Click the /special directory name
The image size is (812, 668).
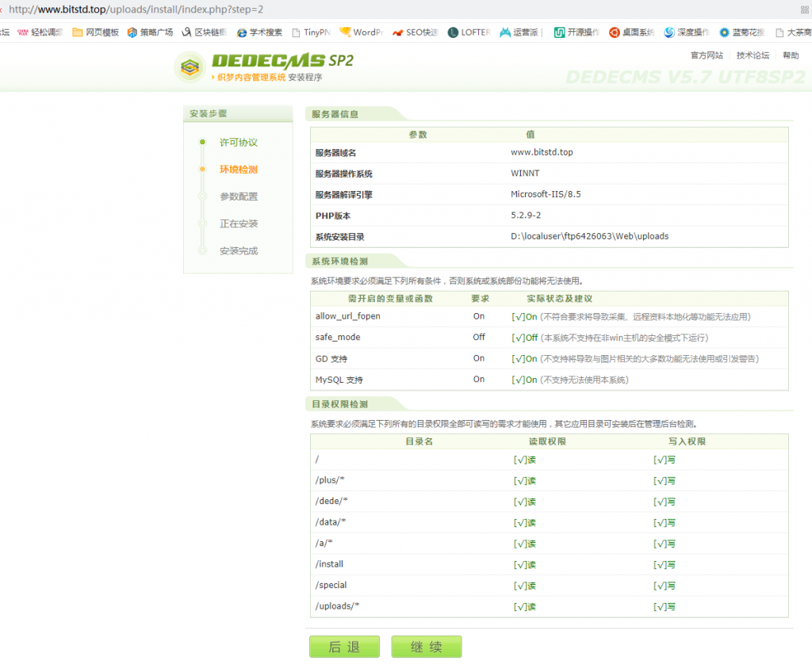(331, 586)
